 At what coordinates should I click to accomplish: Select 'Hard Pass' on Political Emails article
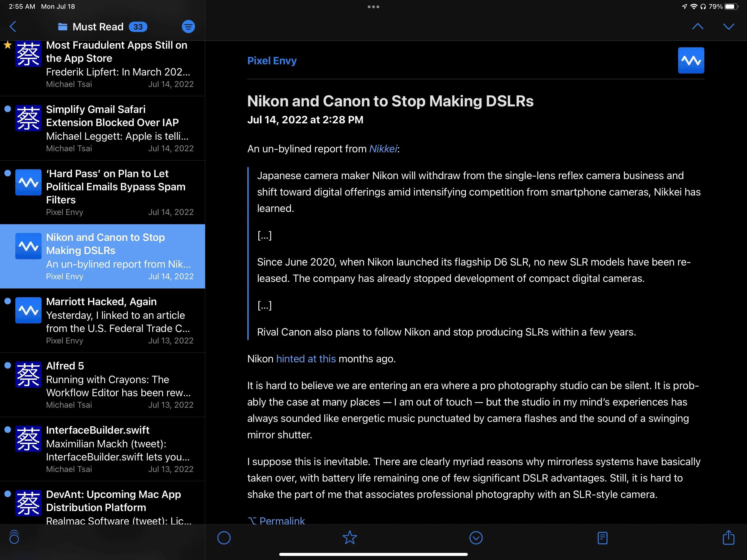click(x=103, y=192)
